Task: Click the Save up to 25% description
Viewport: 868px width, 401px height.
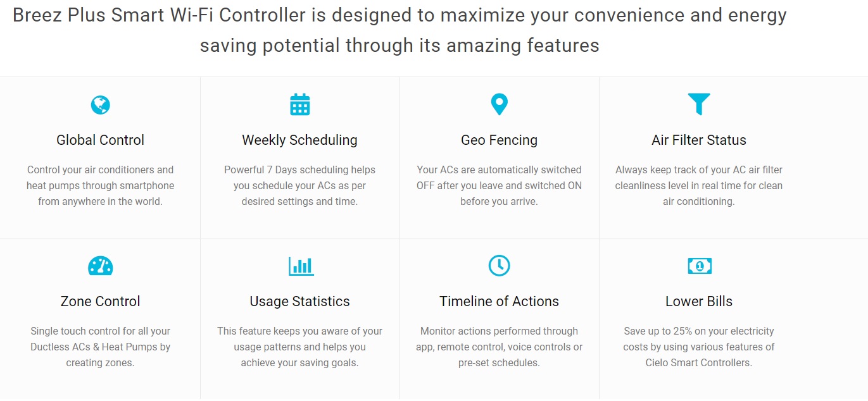Action: 699,347
